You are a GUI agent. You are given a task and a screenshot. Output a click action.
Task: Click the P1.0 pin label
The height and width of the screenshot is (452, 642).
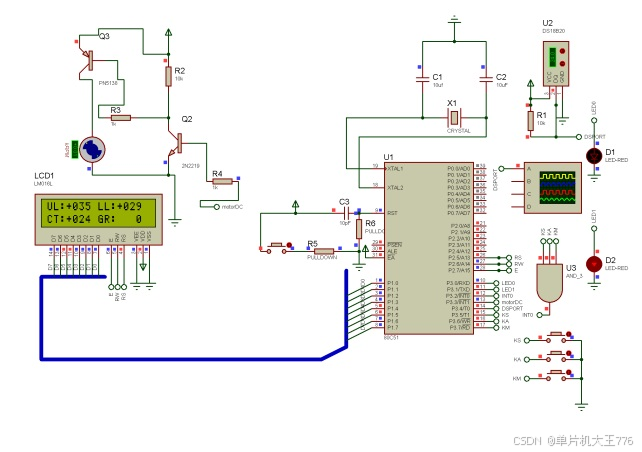pos(393,283)
